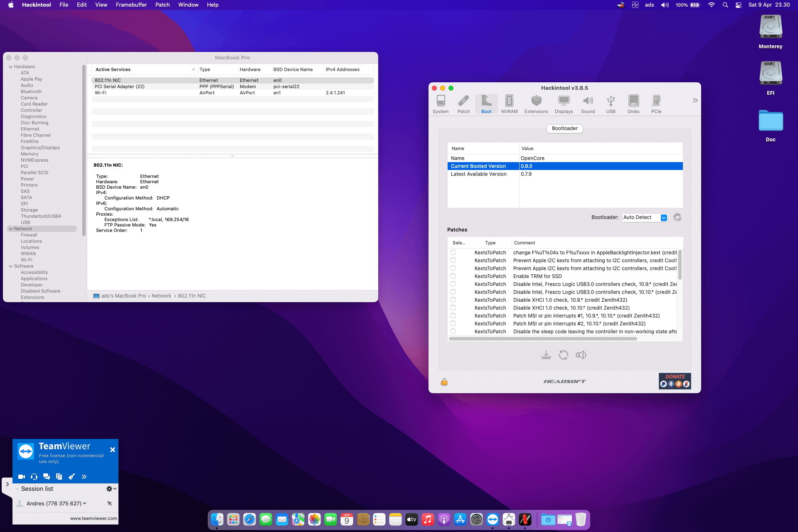798x532 pixels.
Task: Open the NVRAM tab in Hackintool
Action: point(509,104)
